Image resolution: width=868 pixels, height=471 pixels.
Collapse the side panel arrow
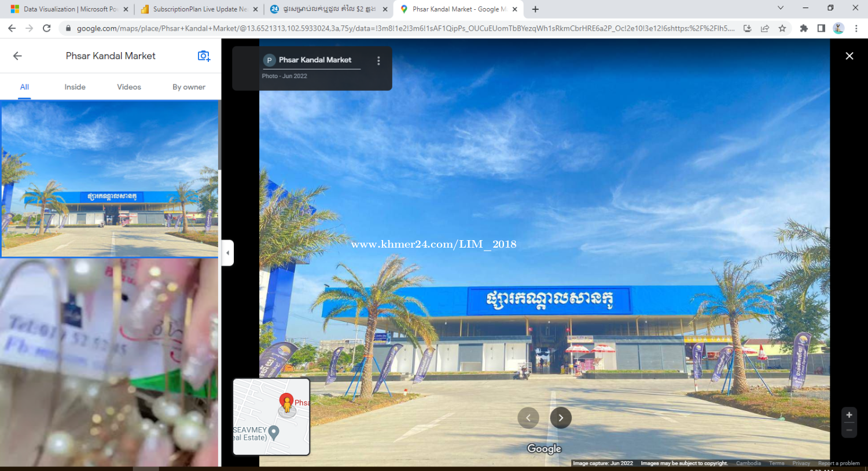[x=227, y=253]
